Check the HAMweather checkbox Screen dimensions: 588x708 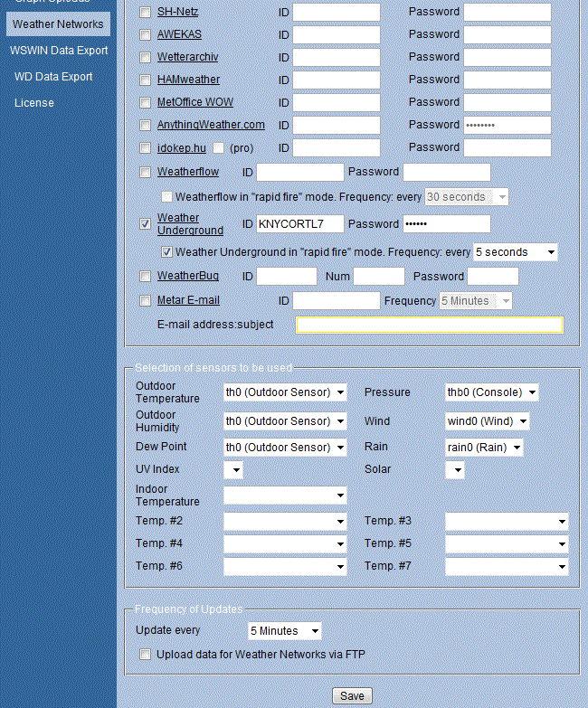click(x=145, y=80)
